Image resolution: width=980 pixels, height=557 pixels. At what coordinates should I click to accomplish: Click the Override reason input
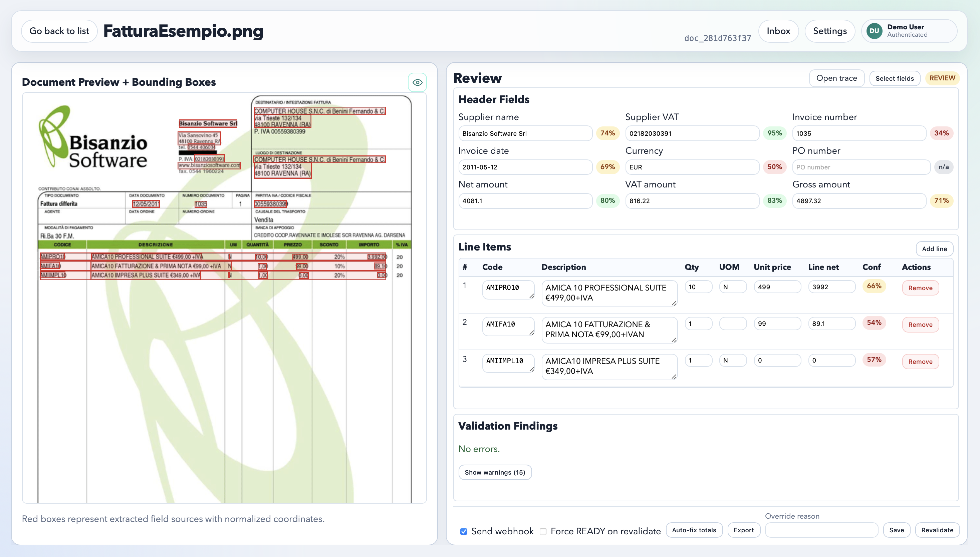(821, 530)
